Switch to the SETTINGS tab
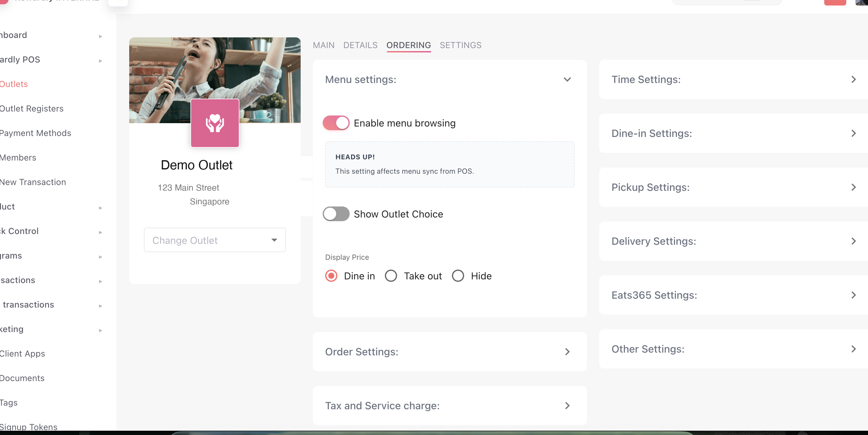 [x=460, y=45]
